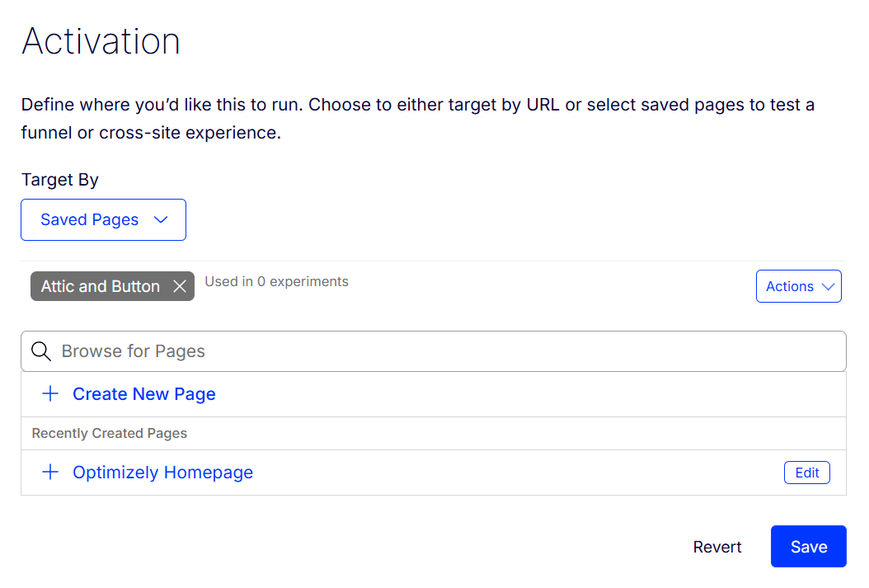Click the Activation page heading
Viewport: 869px width, 588px height.
tap(101, 41)
